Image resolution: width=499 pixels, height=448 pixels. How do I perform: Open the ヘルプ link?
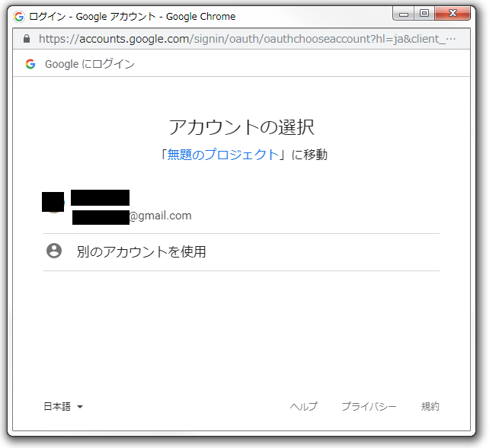coord(304,406)
